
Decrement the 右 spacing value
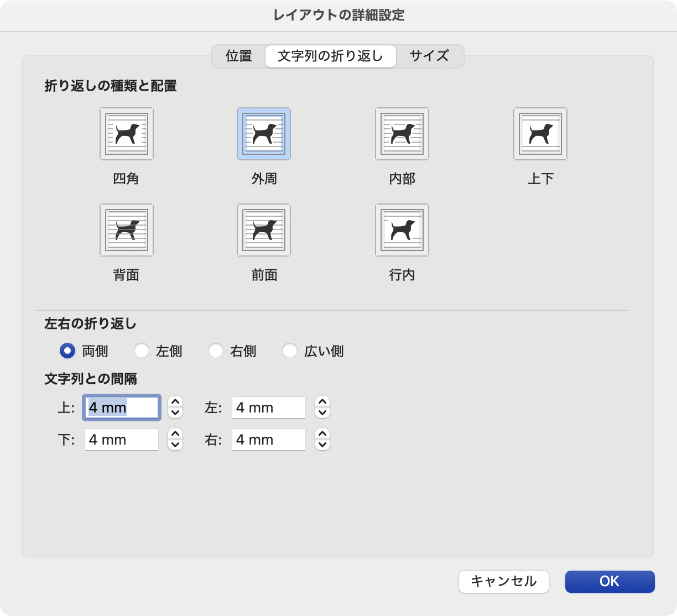(322, 445)
